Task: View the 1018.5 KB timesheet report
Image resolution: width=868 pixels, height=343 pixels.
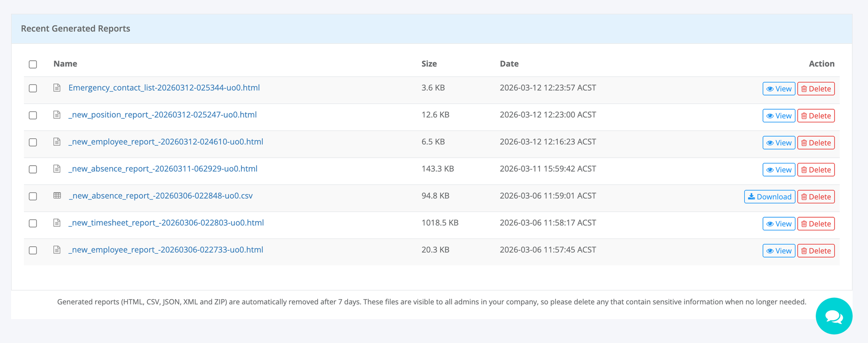Action: pyautogui.click(x=779, y=224)
